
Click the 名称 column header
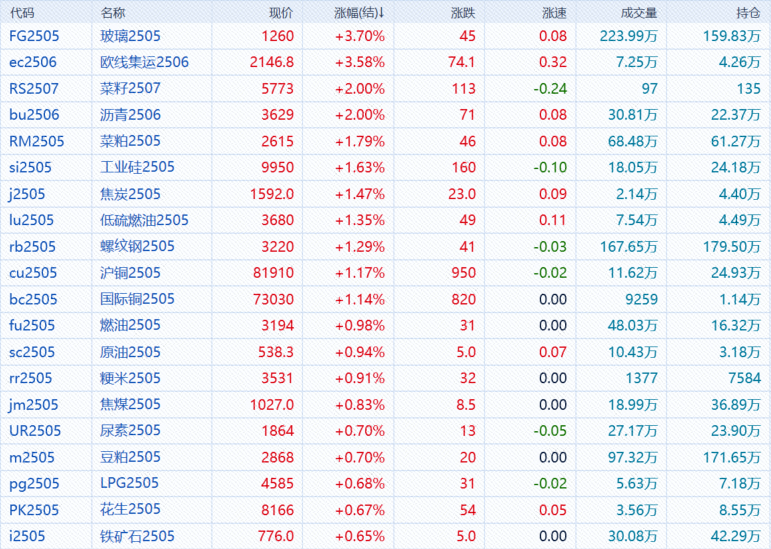[114, 13]
